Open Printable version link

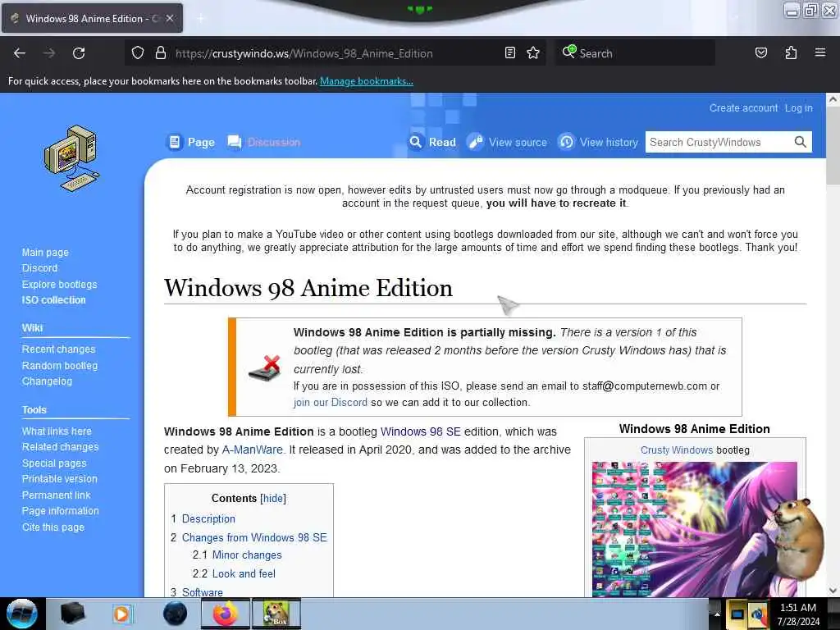pyautogui.click(x=59, y=478)
